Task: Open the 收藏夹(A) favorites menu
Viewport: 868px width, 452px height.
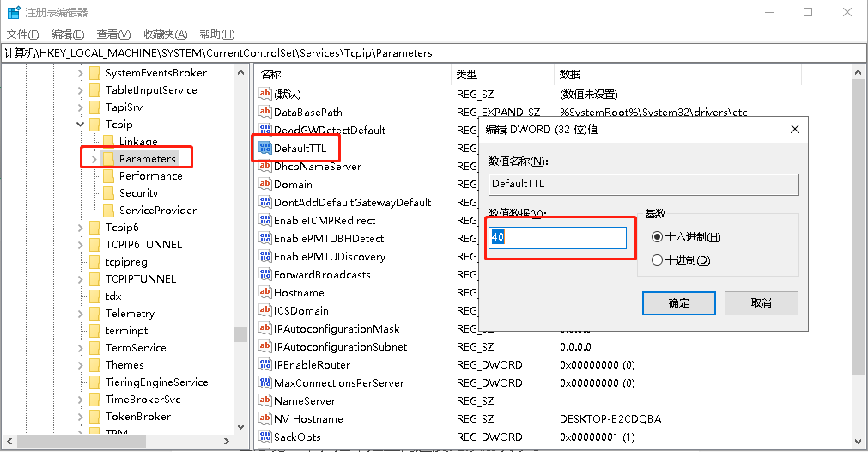Action: (x=165, y=34)
